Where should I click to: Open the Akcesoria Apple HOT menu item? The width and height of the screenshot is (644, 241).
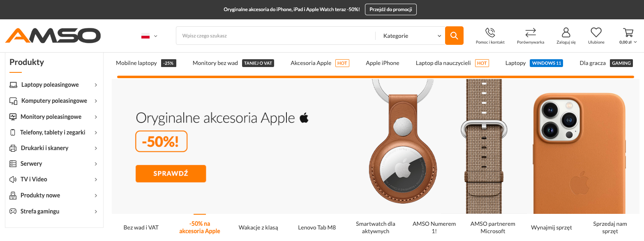click(320, 63)
